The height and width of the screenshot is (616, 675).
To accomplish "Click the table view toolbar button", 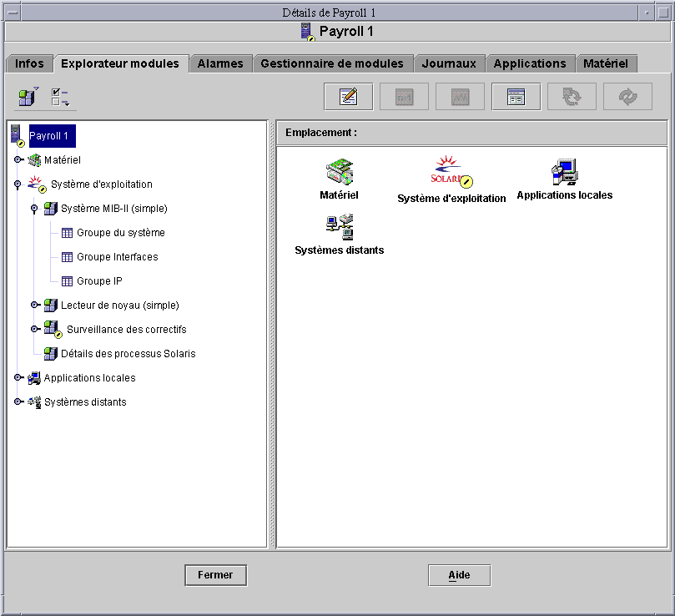I will [x=516, y=97].
